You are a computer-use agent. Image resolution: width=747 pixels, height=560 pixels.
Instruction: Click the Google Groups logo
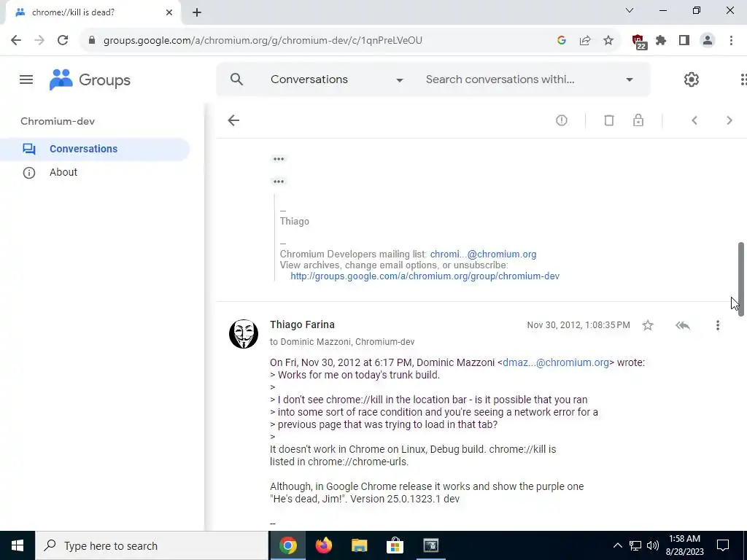[x=90, y=79]
